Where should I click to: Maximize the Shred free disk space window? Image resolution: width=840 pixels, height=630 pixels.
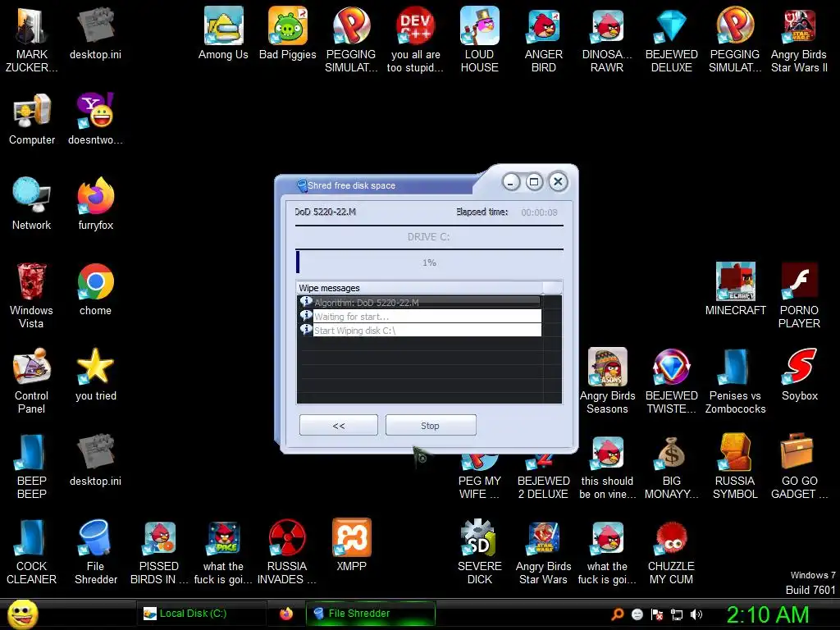[x=534, y=181]
